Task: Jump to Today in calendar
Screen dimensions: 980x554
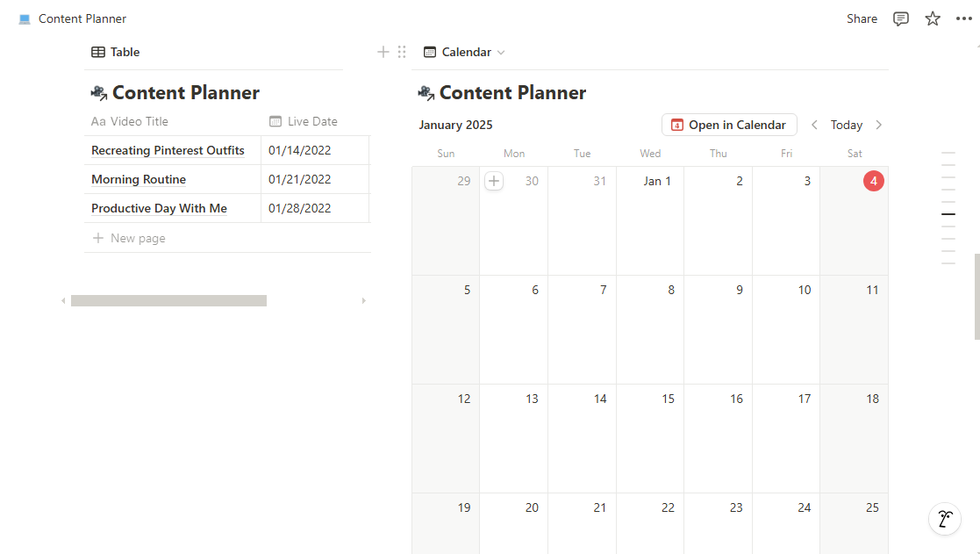Action: 847,125
